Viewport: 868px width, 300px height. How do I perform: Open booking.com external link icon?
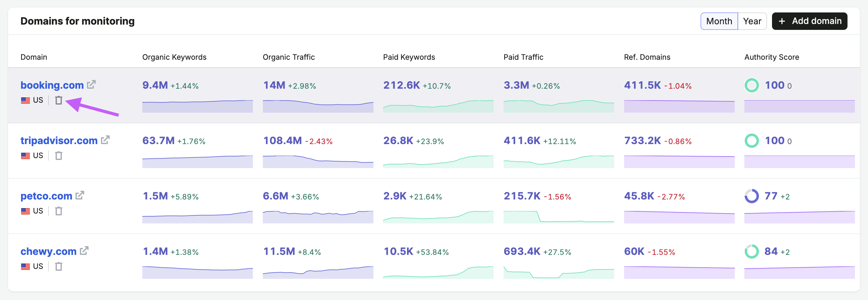coord(91,84)
